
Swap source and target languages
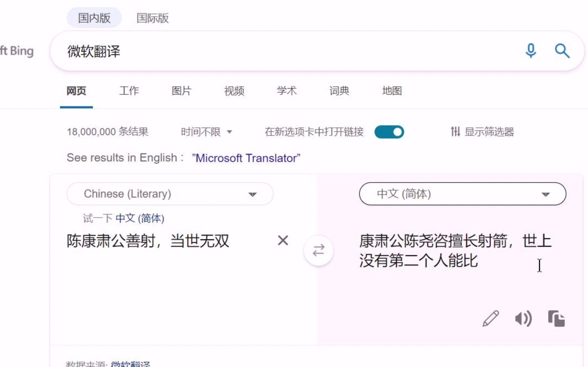tap(318, 250)
